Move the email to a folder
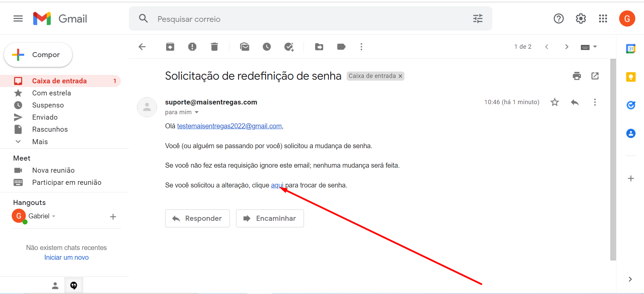The width and height of the screenshot is (644, 294). (x=319, y=47)
